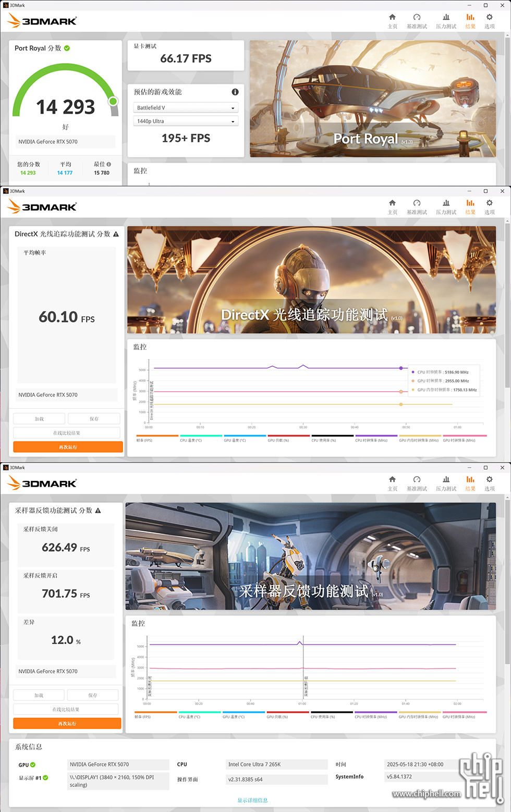511x812 pixels.
Task: Click warning icon beside 采样器反馈功能测试 分数
Action: click(98, 511)
